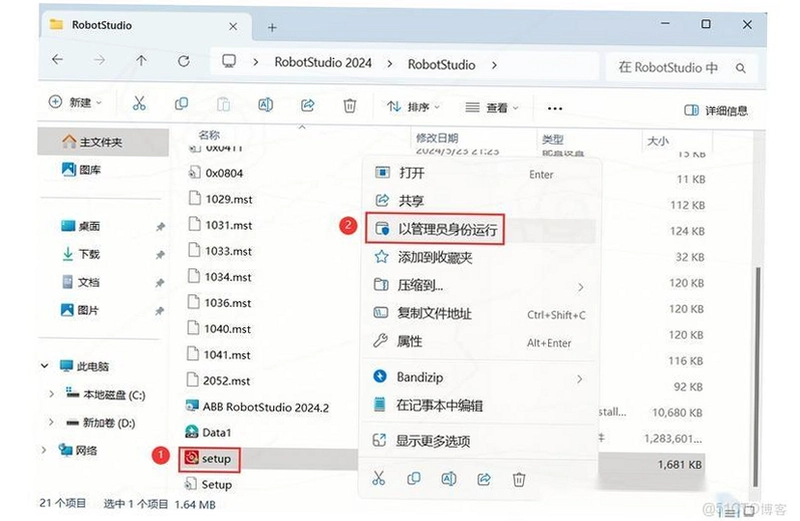The image size is (800, 521).
Task: Choose 以管理员身份运行 from the context menu
Action: point(480,229)
